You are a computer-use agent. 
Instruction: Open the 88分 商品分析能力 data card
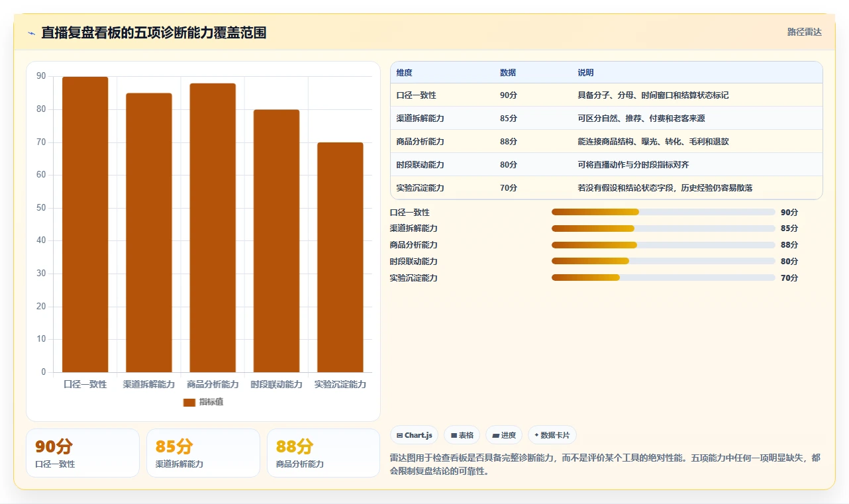(x=324, y=453)
